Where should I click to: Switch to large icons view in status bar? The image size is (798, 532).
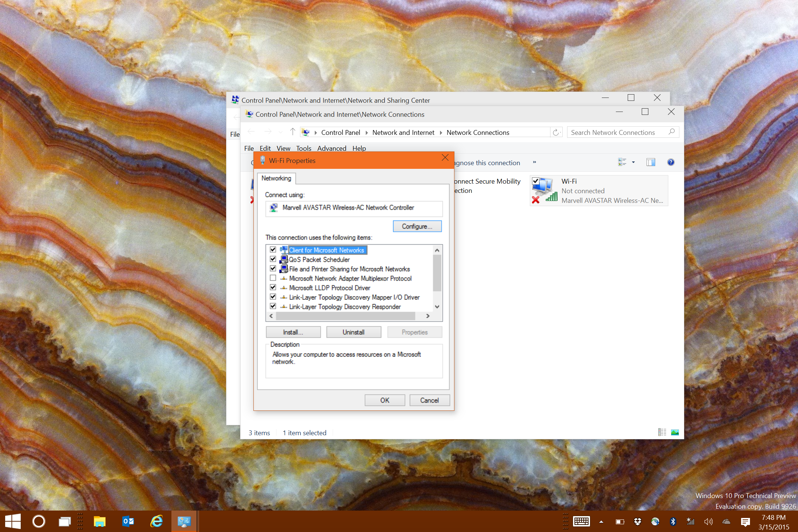tap(675, 432)
